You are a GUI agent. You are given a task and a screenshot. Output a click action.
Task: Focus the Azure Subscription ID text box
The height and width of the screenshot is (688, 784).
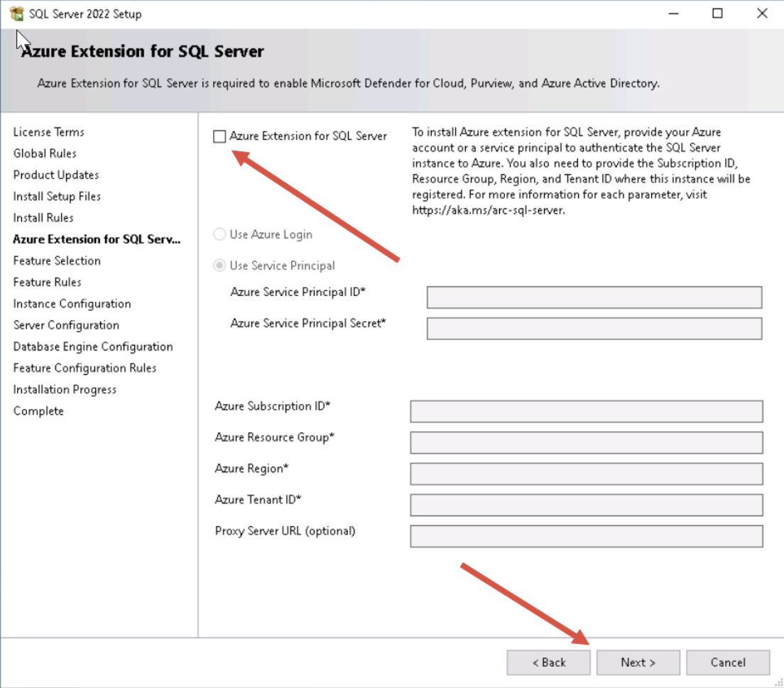(x=587, y=411)
